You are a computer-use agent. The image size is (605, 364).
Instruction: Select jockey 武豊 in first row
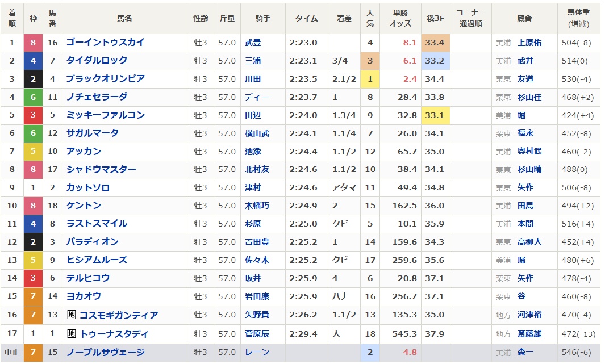pos(253,43)
